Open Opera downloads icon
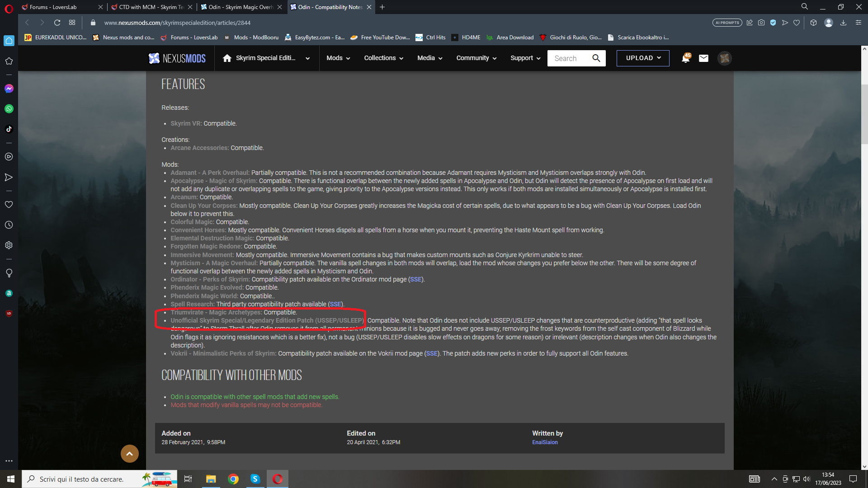The height and width of the screenshot is (488, 868). pyautogui.click(x=843, y=23)
